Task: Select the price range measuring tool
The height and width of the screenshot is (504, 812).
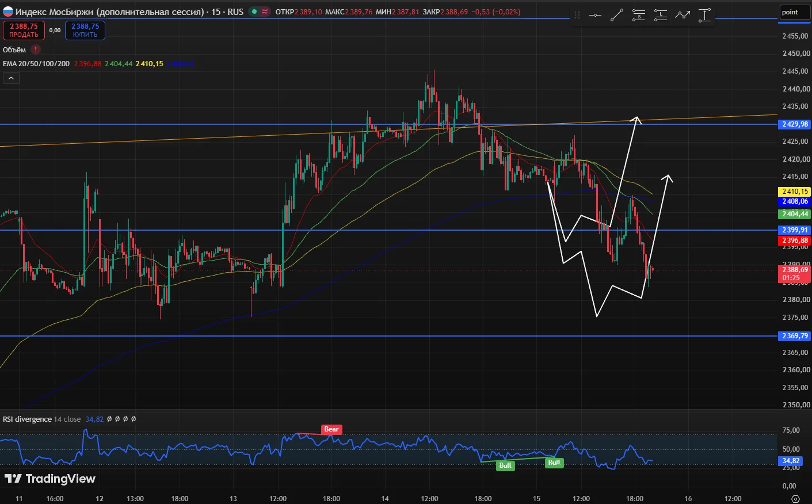Action: [704, 16]
